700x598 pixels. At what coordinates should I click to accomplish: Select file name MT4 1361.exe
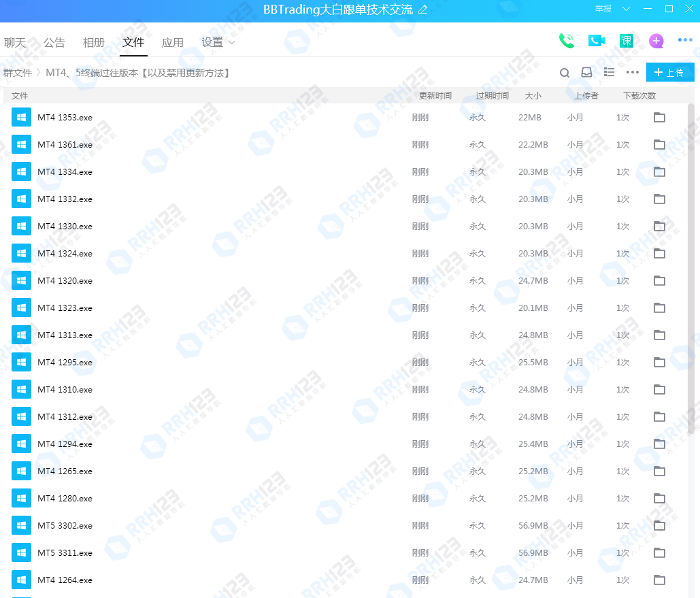(x=65, y=145)
